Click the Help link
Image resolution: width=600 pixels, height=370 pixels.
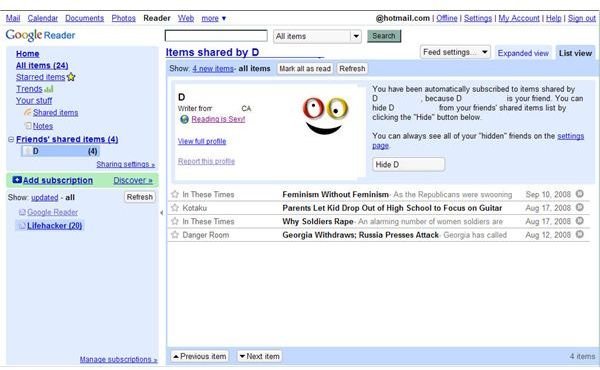click(553, 18)
